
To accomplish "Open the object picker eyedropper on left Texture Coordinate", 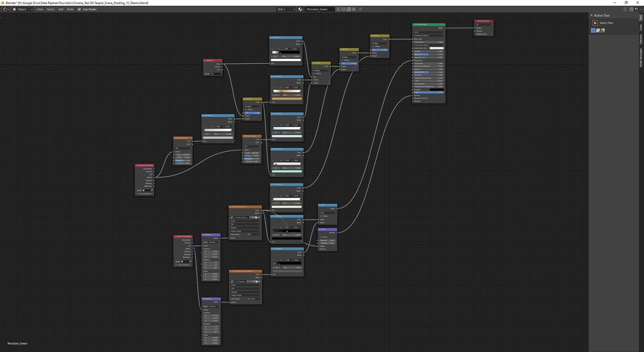I will tap(152, 190).
